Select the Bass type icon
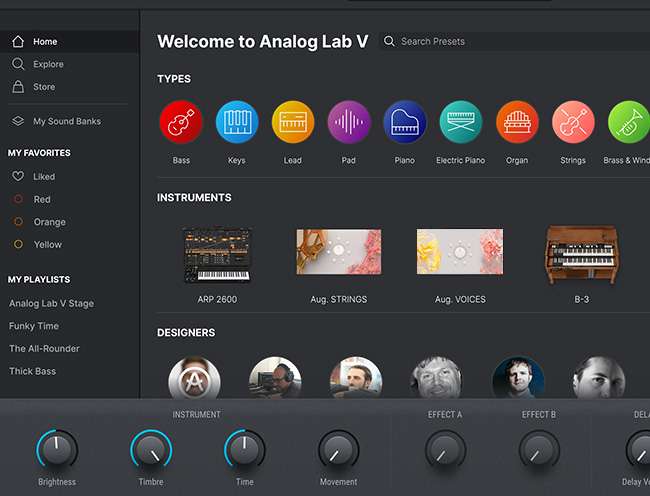Viewport: 650px width, 496px height. [181, 122]
